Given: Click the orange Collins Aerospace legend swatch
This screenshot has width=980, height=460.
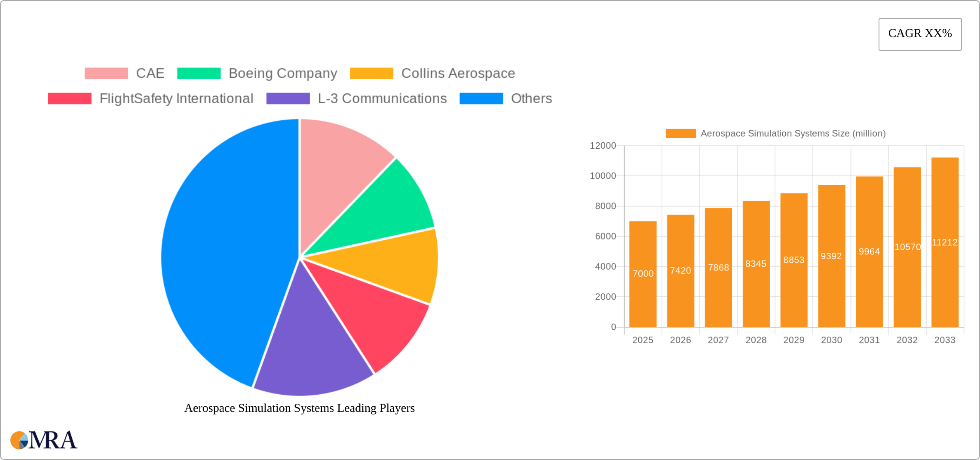Looking at the screenshot, I should [x=371, y=73].
